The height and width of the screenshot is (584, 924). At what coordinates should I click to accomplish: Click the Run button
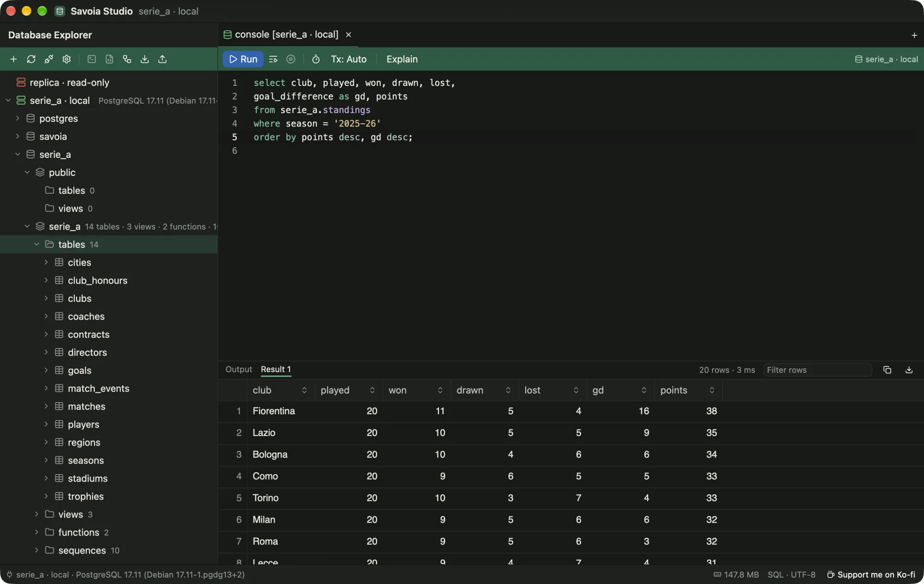[x=243, y=59]
